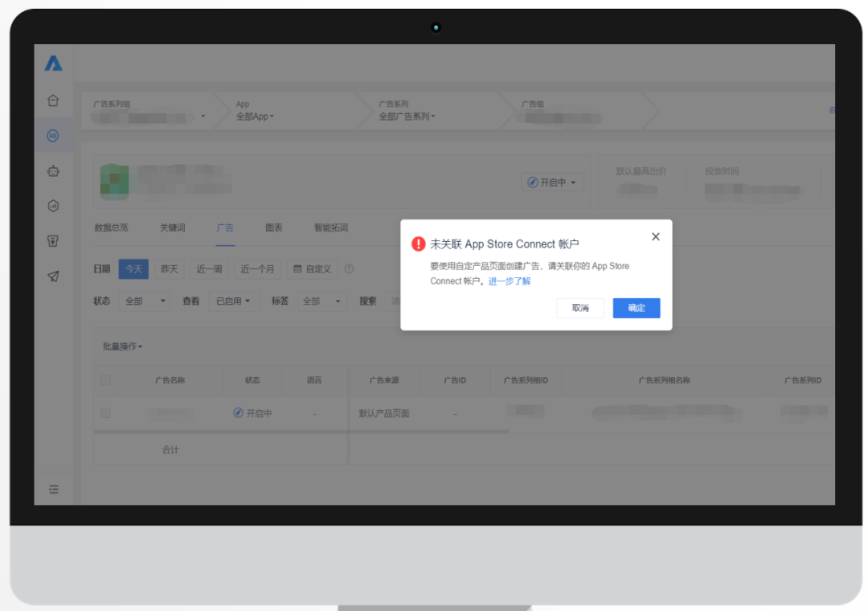Image resolution: width=868 pixels, height=611 pixels.
Task: Open the robot automation icon in sidebar
Action: (x=53, y=171)
